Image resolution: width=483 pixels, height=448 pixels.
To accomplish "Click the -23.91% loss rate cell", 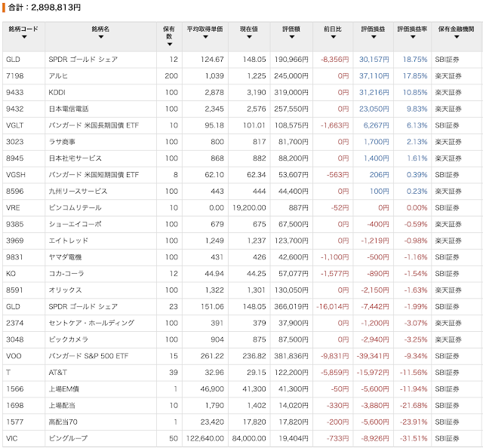I will (x=414, y=422).
